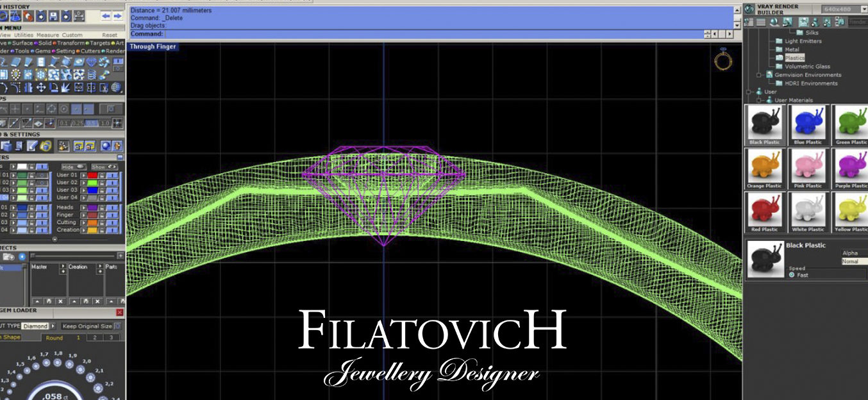The height and width of the screenshot is (400, 868).
Task: Expand the User 02 layer arrow
Action: click(83, 183)
